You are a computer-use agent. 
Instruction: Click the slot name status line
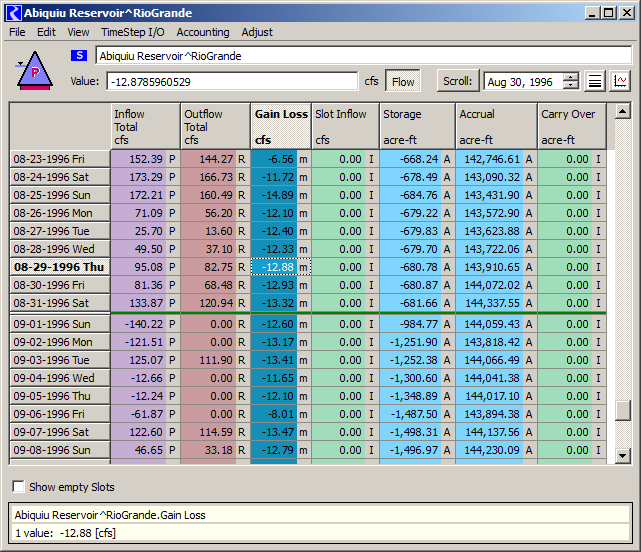tap(320, 515)
